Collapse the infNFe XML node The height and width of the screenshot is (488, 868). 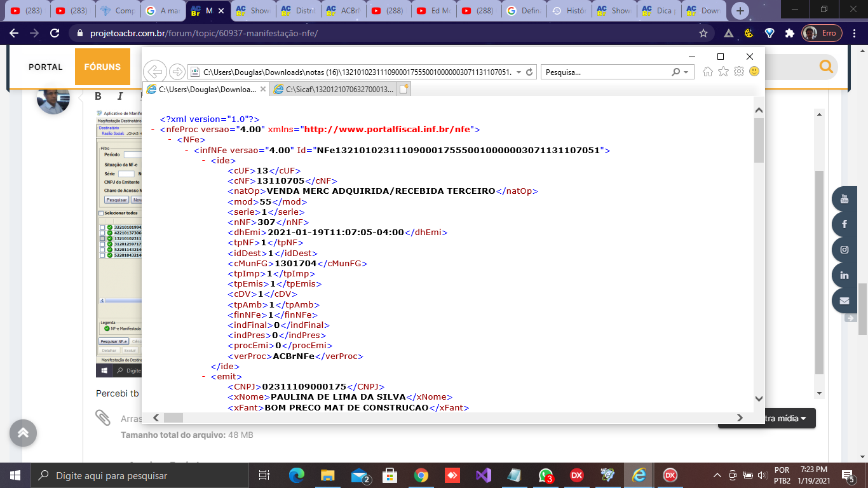point(187,150)
